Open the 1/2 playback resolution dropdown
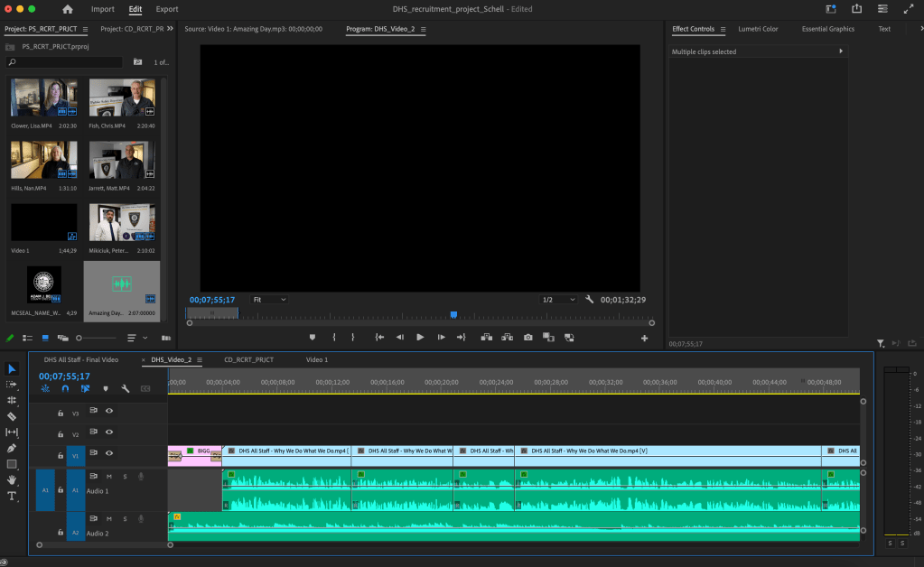Viewport: 924px width, 567px height. pos(558,300)
